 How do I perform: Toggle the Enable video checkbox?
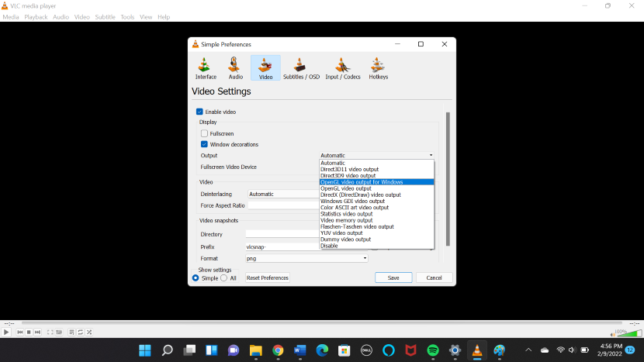point(199,112)
